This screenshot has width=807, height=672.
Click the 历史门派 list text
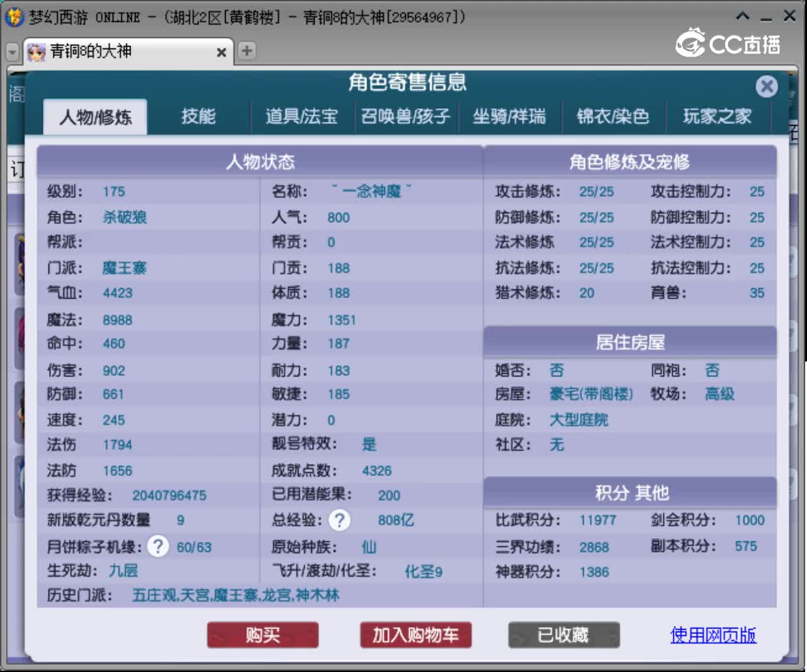tap(236, 595)
